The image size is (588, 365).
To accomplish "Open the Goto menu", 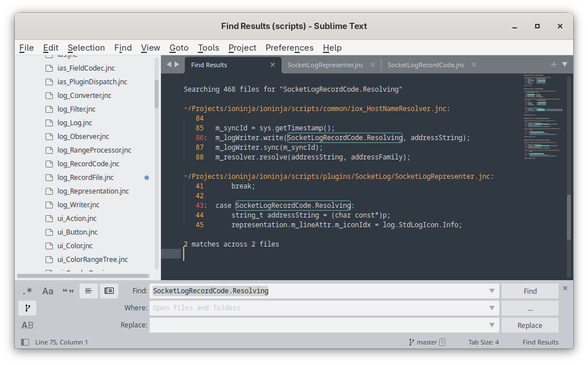I will (179, 48).
